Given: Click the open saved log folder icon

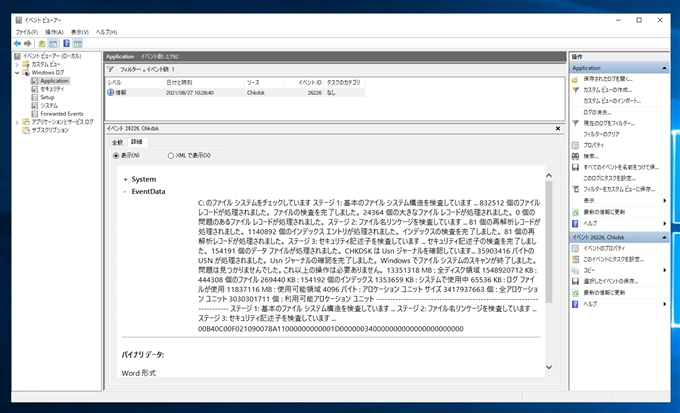Looking at the screenshot, I should [x=575, y=79].
